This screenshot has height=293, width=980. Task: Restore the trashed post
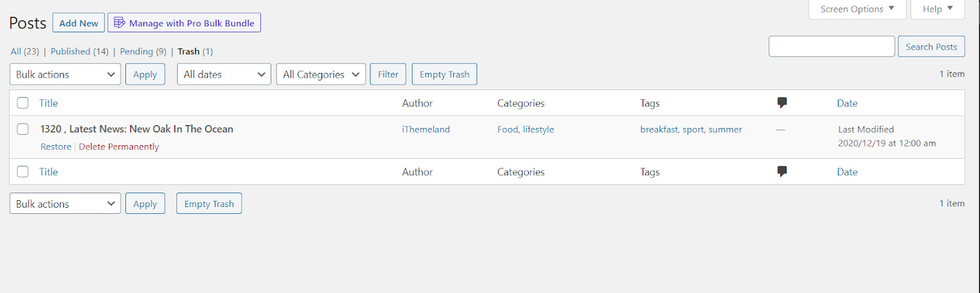click(x=56, y=146)
